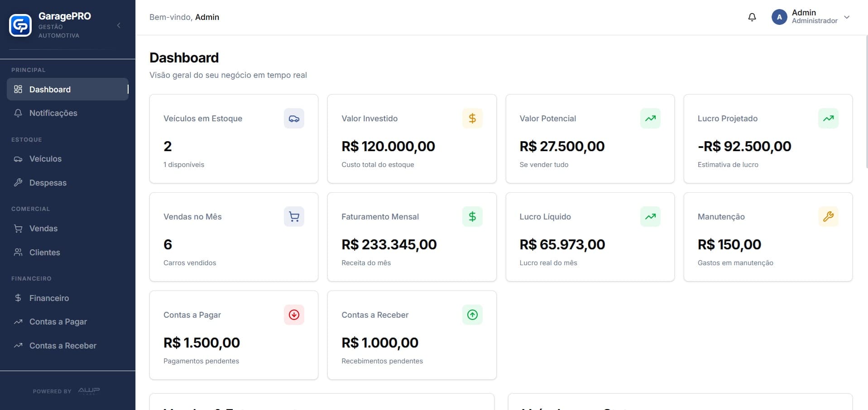The width and height of the screenshot is (868, 410).
Task: Open the notification bell in header
Action: pos(752,17)
